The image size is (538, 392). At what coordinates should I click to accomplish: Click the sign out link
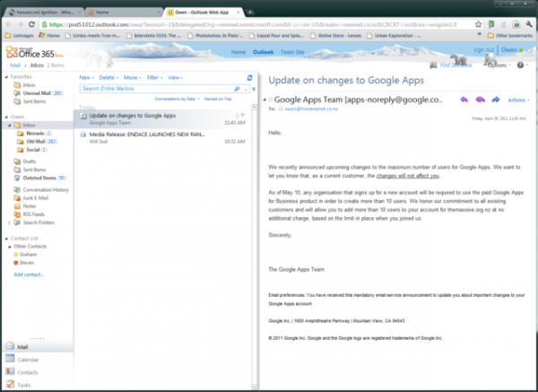[484, 50]
